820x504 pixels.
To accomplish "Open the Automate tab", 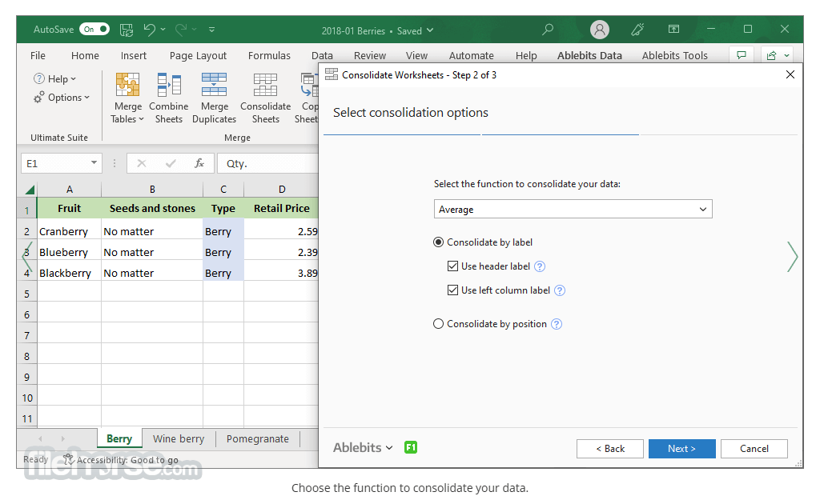I will pos(471,55).
